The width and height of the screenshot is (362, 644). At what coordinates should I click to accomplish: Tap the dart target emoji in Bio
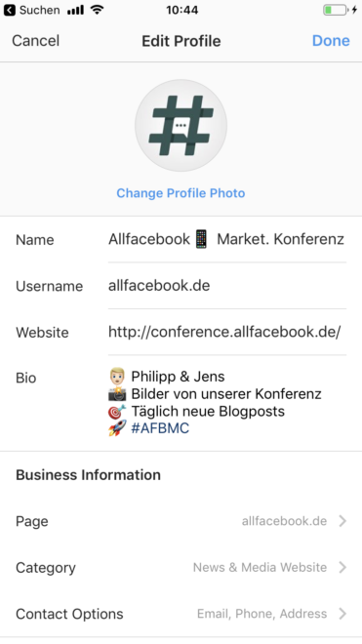pyautogui.click(x=117, y=411)
